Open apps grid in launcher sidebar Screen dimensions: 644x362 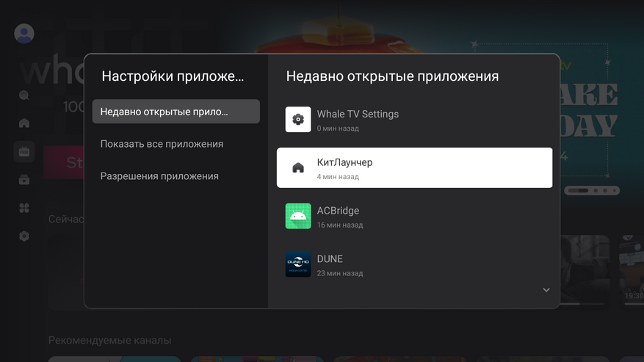point(23,208)
